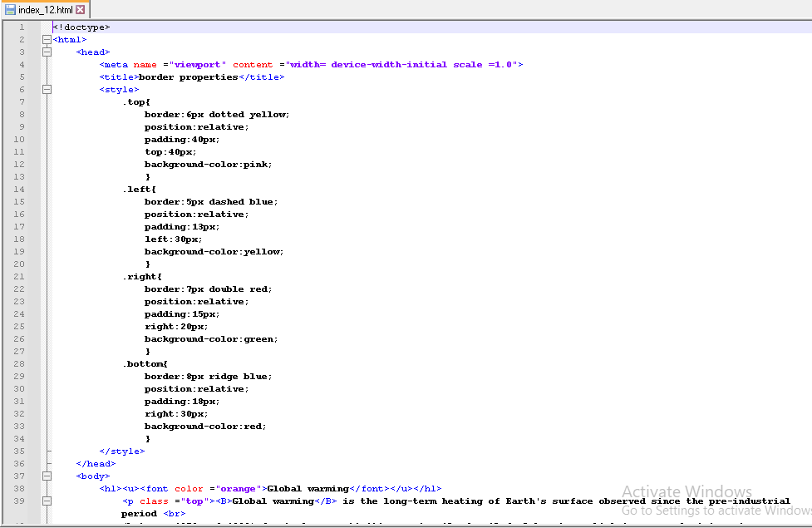This screenshot has width=812, height=528.
Task: Collapse the head section fold marker
Action: 47,52
